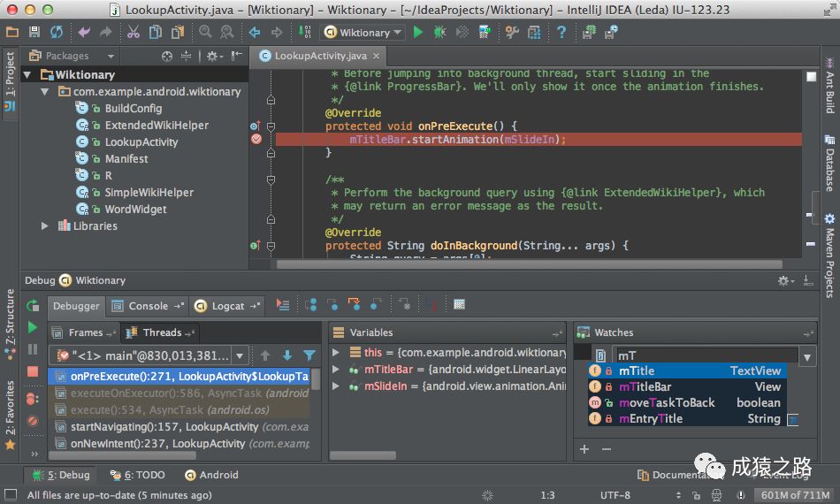The width and height of the screenshot is (840, 504).
Task: Switch to the Console tab
Action: coord(148,306)
